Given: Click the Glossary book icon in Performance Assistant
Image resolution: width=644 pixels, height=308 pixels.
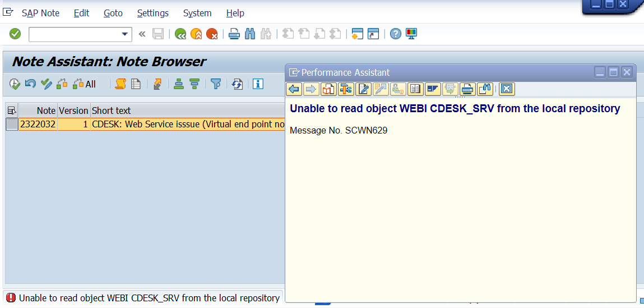Looking at the screenshot, I should pos(415,89).
